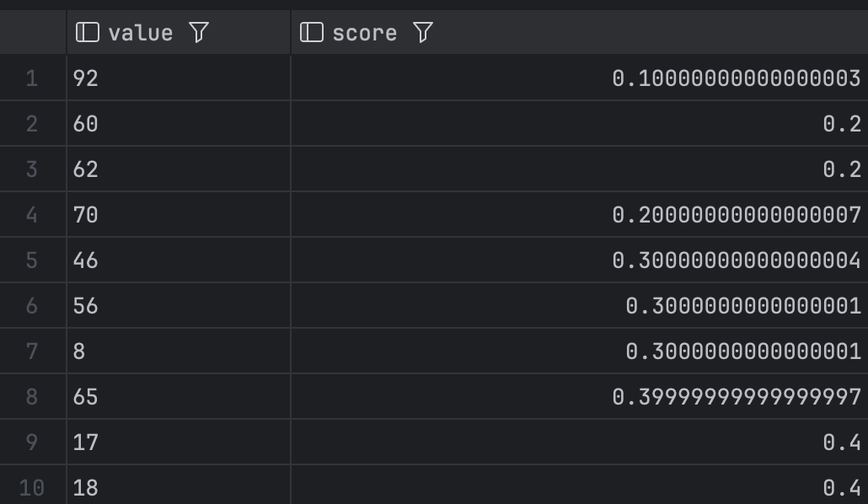Select row number 7
The width and height of the screenshot is (868, 504).
pyautogui.click(x=32, y=351)
